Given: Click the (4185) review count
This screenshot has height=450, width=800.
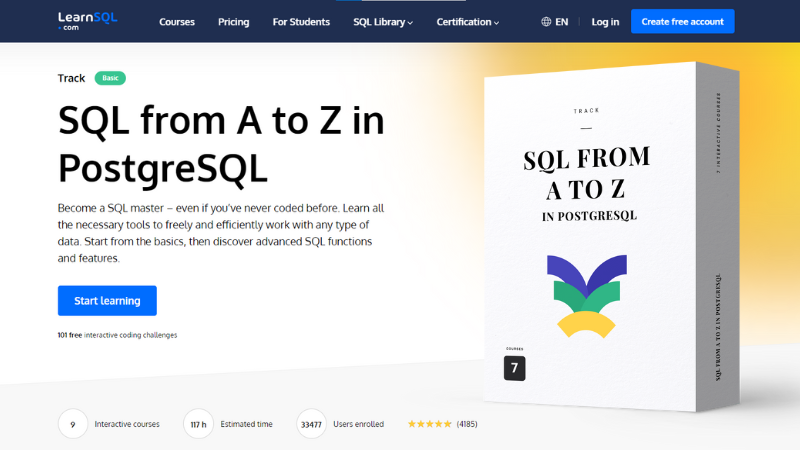Looking at the screenshot, I should pos(467,424).
